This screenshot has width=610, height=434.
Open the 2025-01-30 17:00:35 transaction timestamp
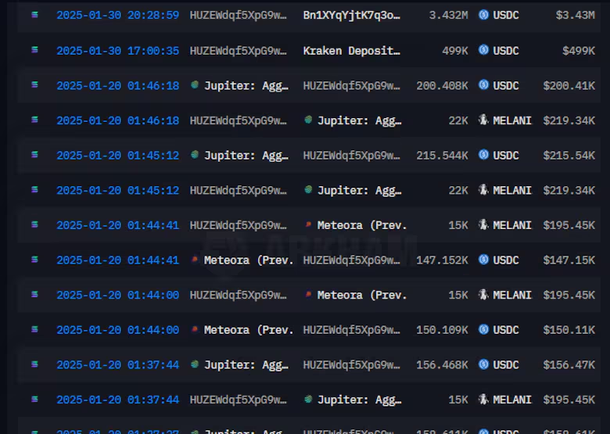click(118, 51)
